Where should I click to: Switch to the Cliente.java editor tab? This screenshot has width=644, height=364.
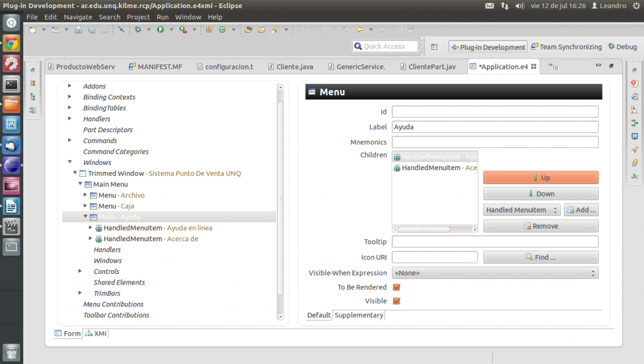pos(294,67)
